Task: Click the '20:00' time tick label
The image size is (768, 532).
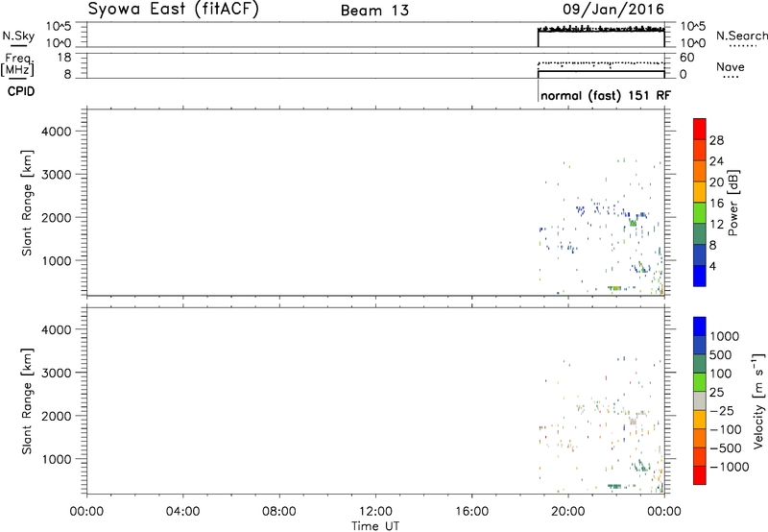Action: pos(568,512)
